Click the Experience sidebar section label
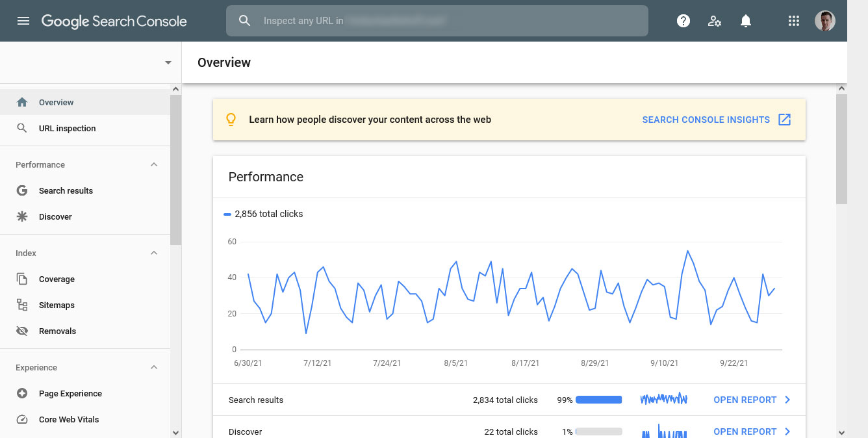The image size is (868, 438). coord(36,367)
